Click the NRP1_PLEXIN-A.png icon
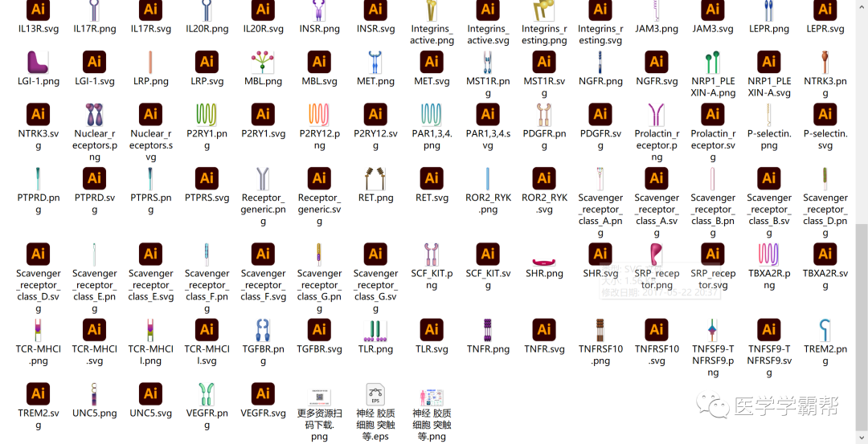 pos(712,62)
